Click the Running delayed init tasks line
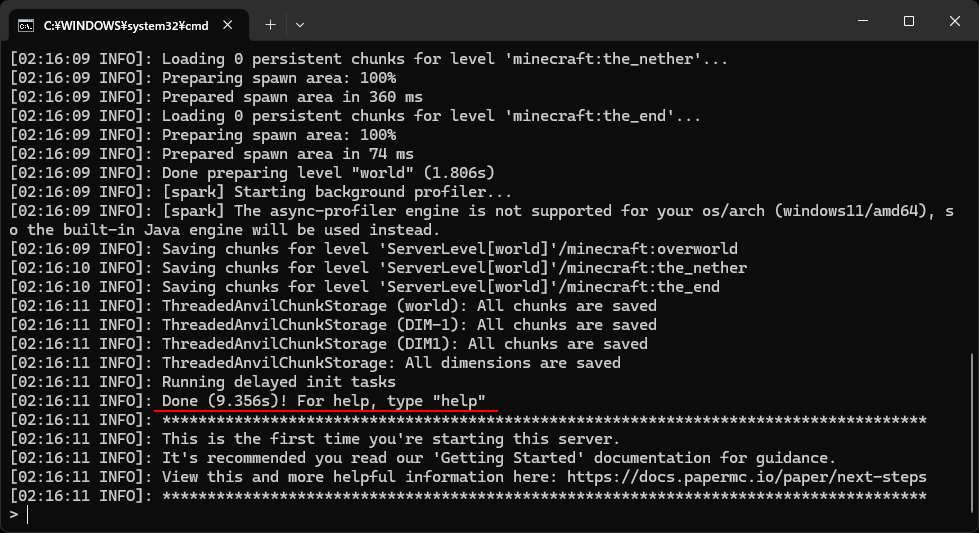 coord(203,382)
